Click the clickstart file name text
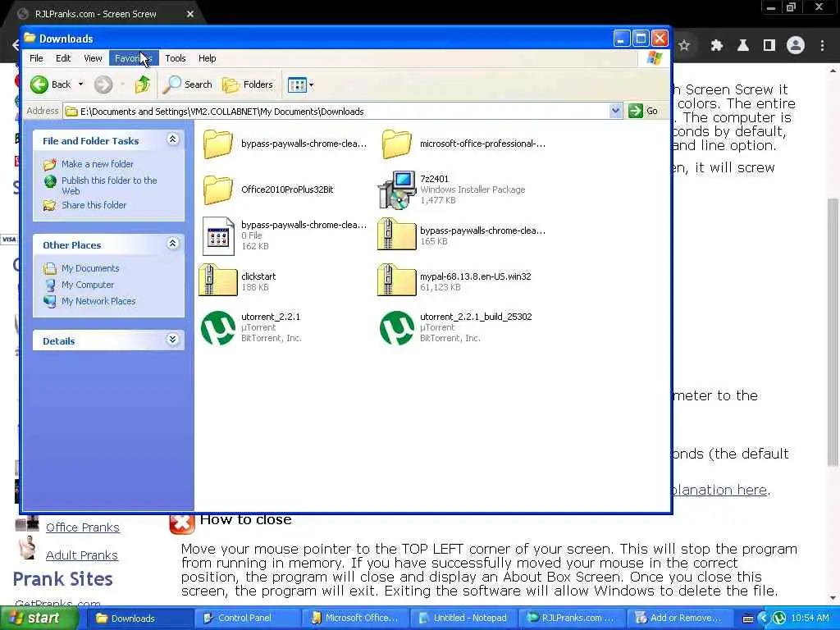 click(258, 276)
